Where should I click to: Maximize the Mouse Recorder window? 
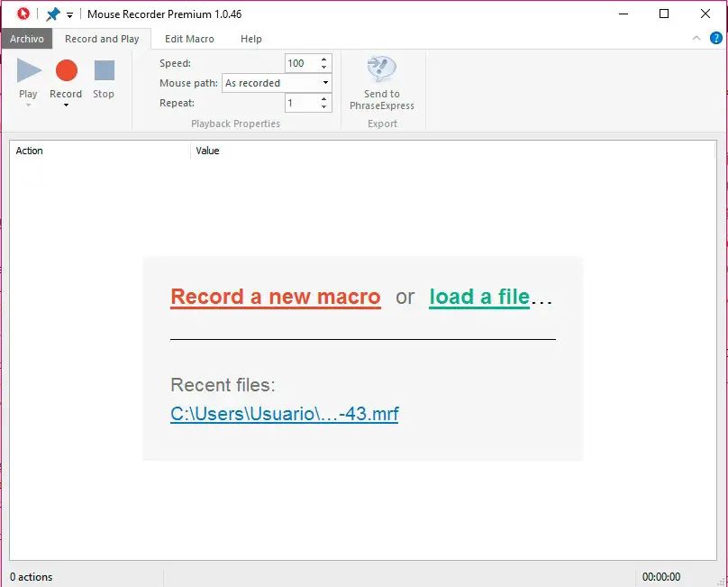tap(664, 14)
